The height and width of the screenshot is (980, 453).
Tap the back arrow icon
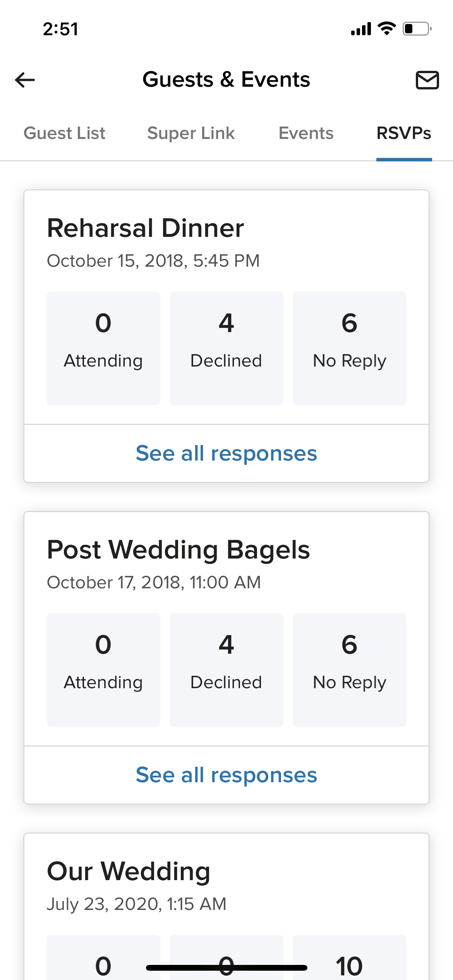(x=25, y=80)
